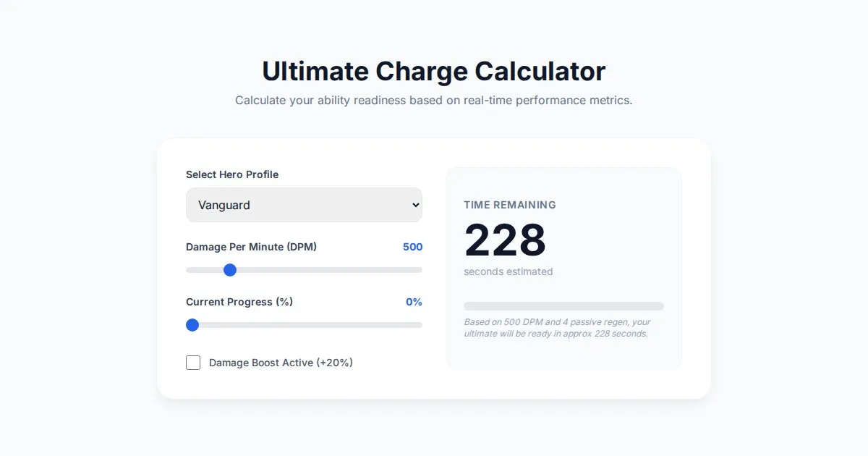Click the 'Damage Boost Active (+20%)' label text
This screenshot has width=868, height=456.
tap(281, 363)
